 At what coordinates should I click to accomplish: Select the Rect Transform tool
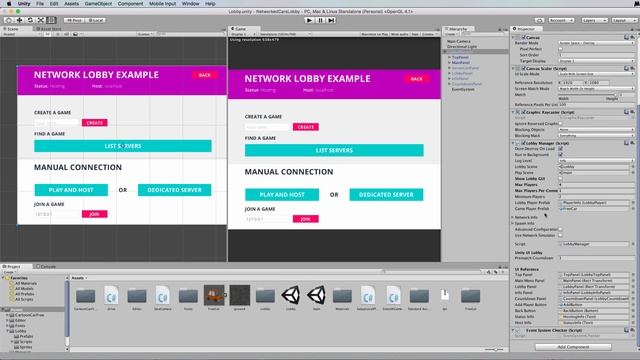[51, 20]
